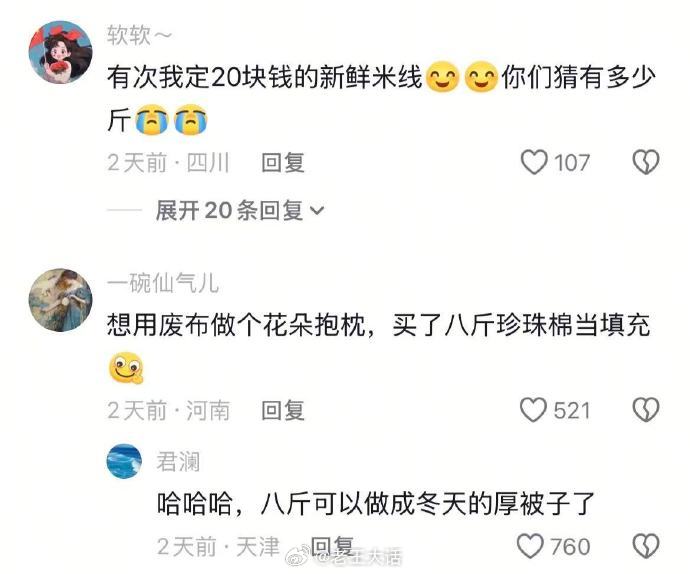Image resolution: width=690 pixels, height=574 pixels.
Task: Open 软软~ user avatar
Action: click(60, 52)
